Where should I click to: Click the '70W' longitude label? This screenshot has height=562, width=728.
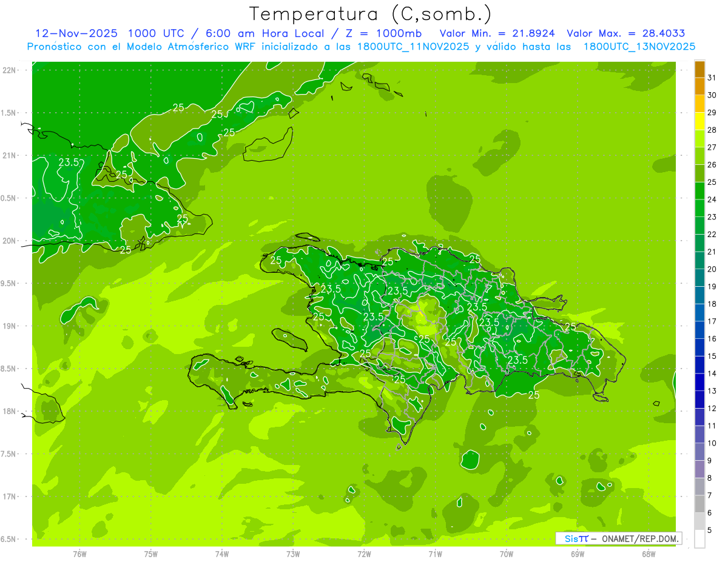pos(507,554)
